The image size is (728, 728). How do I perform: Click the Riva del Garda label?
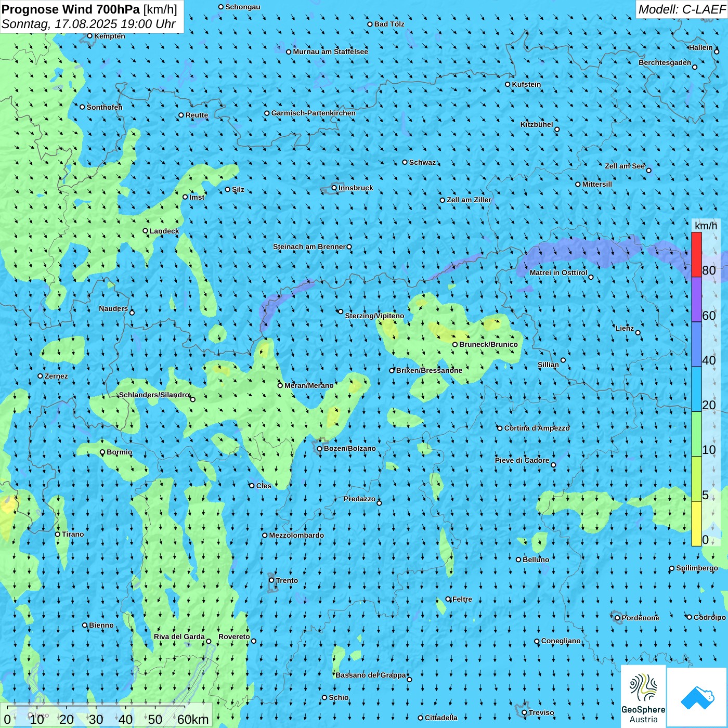coord(179,636)
